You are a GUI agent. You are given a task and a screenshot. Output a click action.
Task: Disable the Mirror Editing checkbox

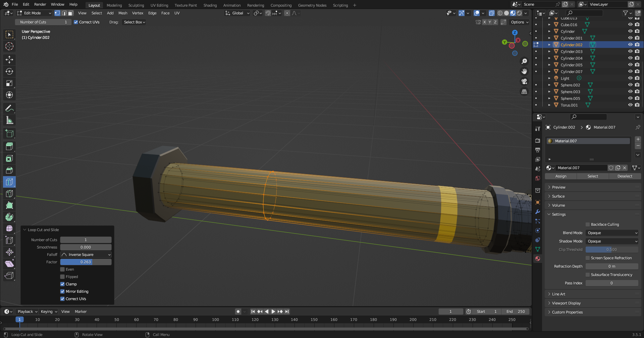pyautogui.click(x=62, y=291)
